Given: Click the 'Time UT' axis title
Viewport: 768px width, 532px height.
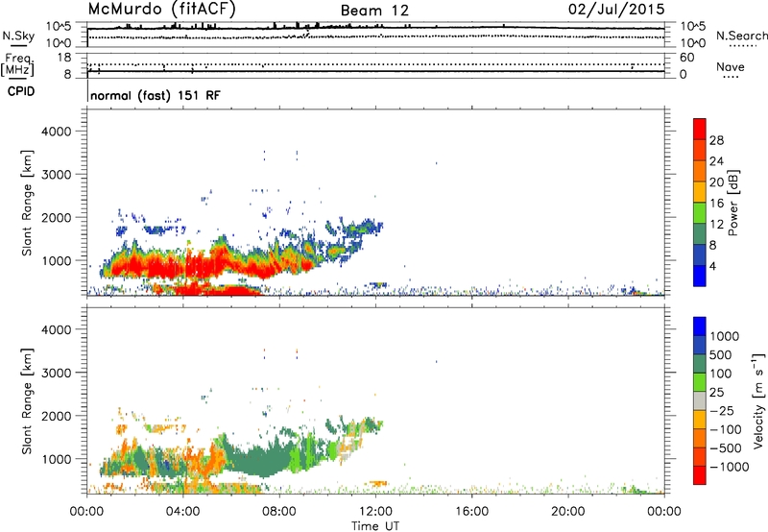Looking at the screenshot, I should click(375, 525).
